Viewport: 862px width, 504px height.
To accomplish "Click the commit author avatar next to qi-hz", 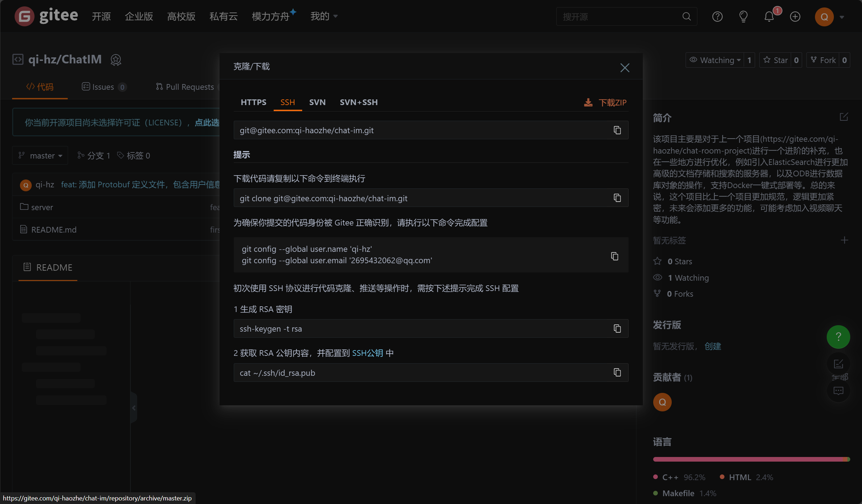I will [26, 185].
